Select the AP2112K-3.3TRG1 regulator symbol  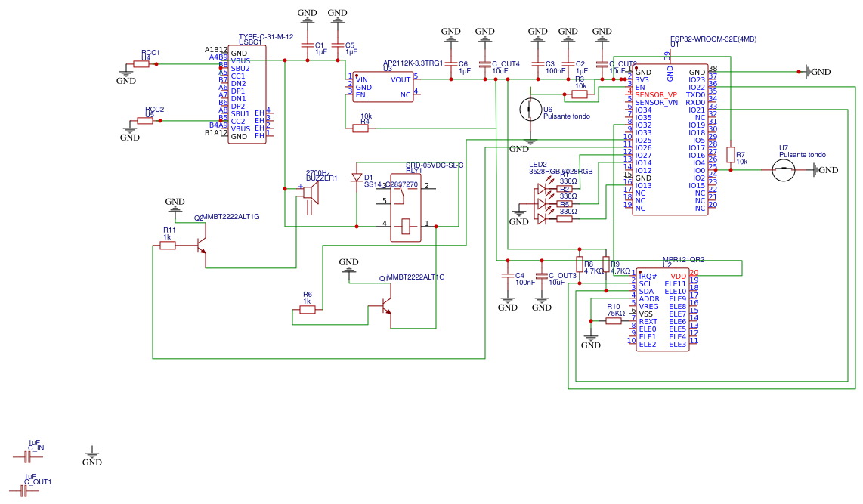coord(383,87)
